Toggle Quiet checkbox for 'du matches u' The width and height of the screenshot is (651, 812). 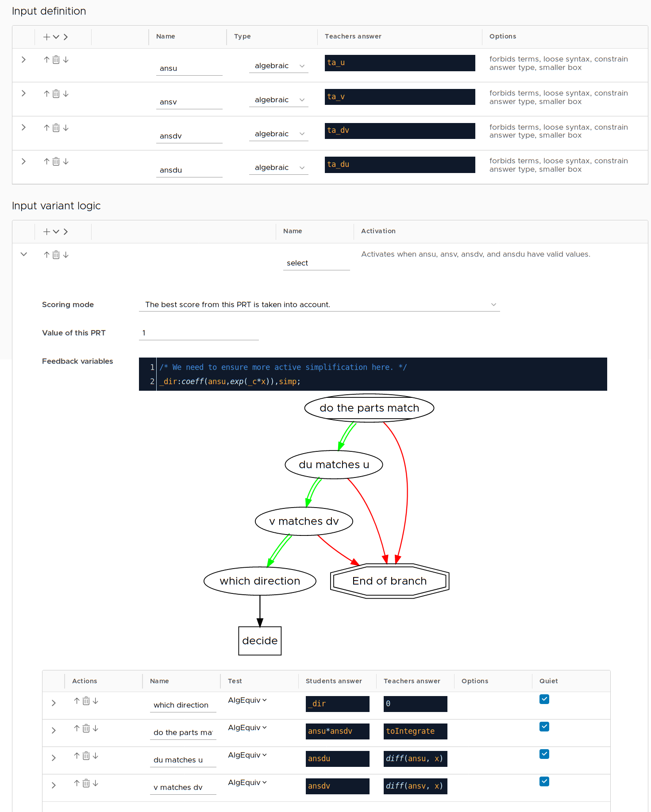(544, 754)
